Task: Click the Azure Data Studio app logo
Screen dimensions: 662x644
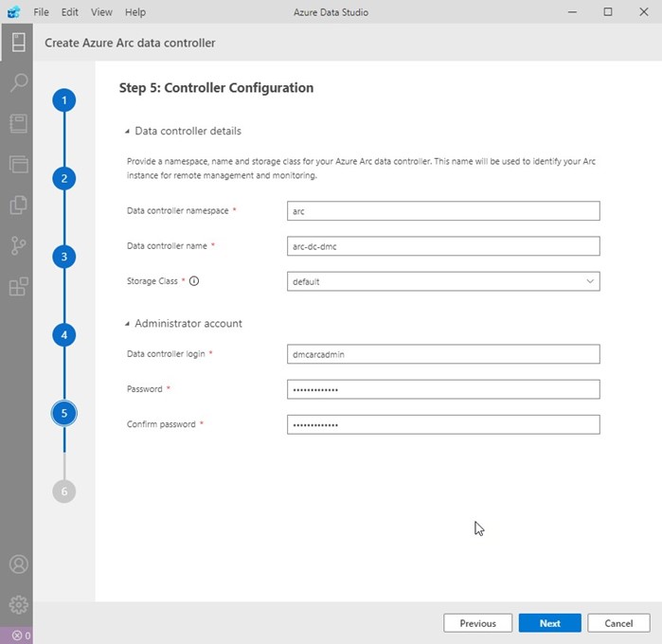Action: (13, 11)
